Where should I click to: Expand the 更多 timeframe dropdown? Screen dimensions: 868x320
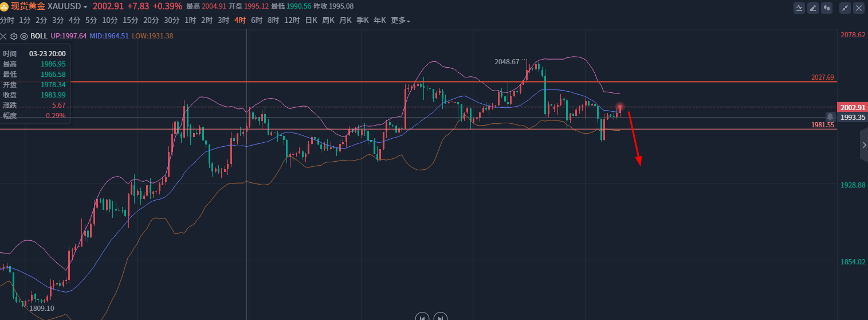coord(400,21)
